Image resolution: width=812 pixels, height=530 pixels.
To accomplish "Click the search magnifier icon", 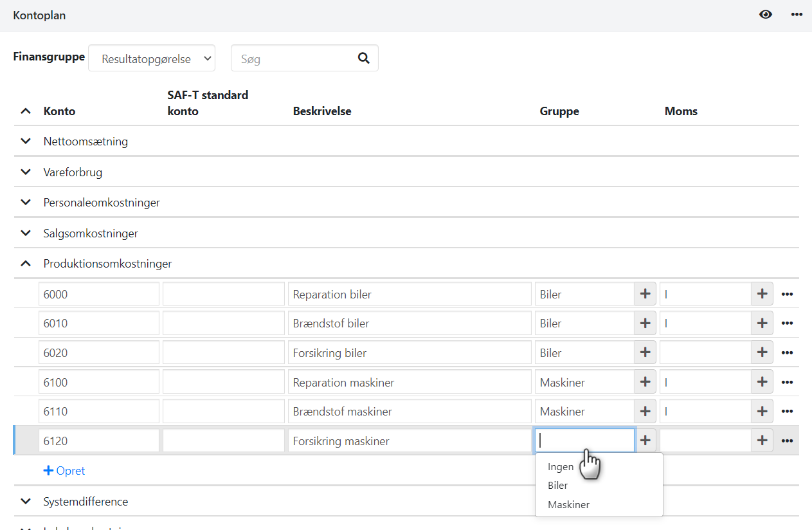I will [x=363, y=59].
